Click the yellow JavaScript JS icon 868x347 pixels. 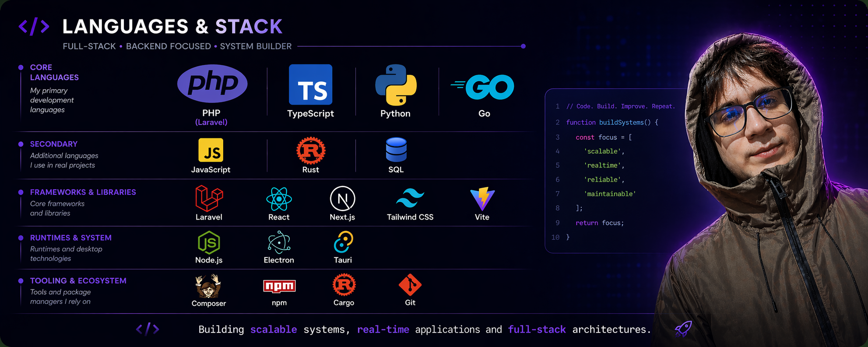click(x=211, y=150)
